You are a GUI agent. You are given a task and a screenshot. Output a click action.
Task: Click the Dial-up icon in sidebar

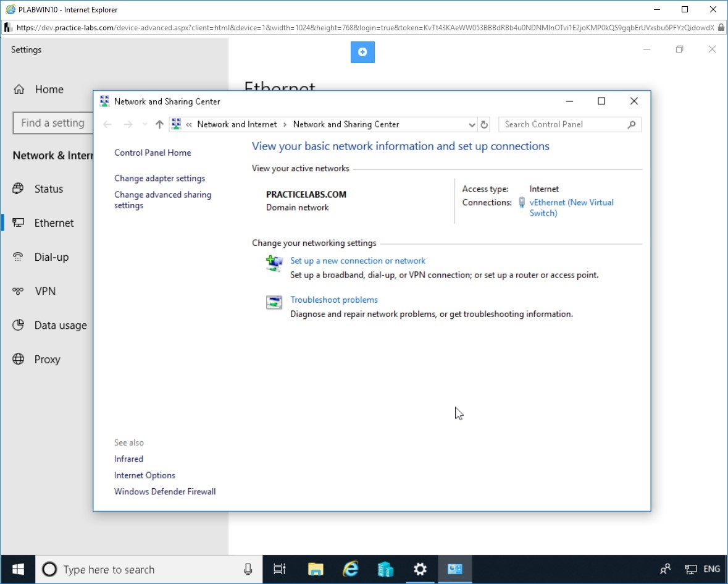point(18,257)
